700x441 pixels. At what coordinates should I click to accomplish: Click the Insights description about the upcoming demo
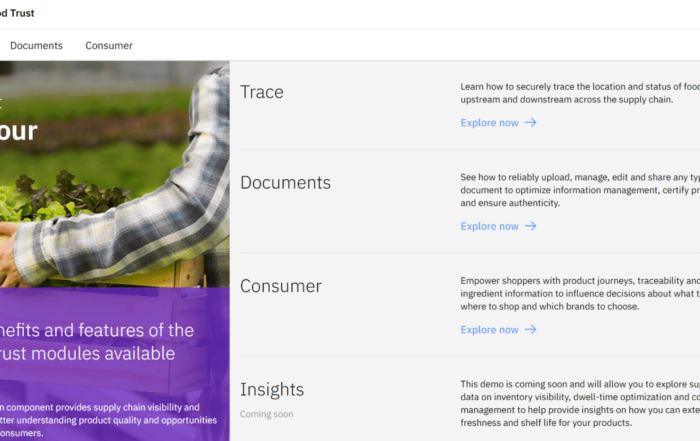pos(580,403)
